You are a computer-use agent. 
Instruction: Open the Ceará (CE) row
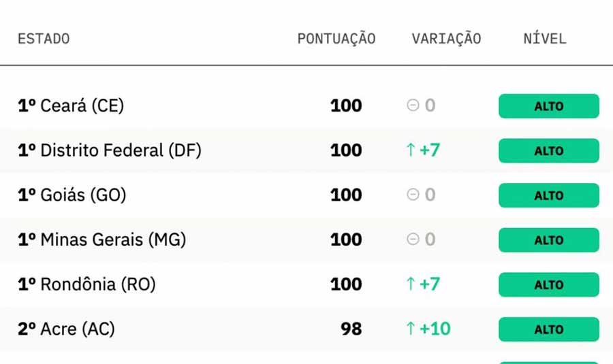coord(306,105)
